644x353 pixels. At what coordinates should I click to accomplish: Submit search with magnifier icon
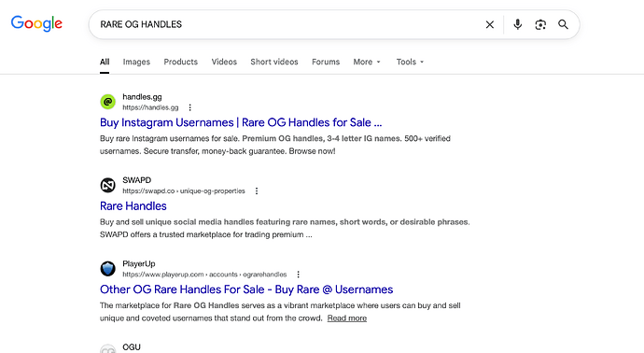click(x=563, y=24)
